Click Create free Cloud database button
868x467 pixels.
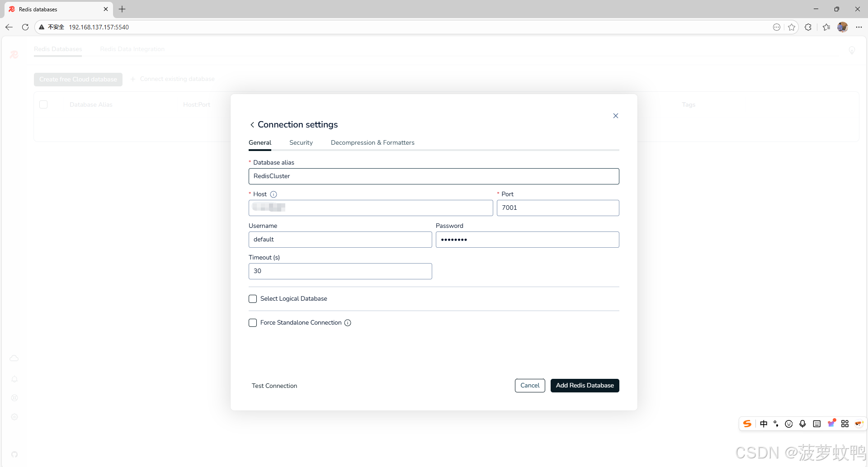78,80
